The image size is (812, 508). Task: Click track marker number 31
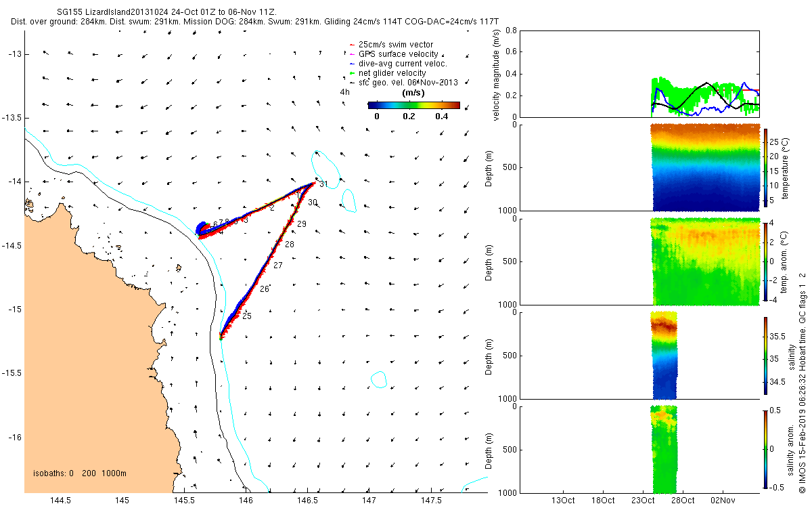pos(323,184)
